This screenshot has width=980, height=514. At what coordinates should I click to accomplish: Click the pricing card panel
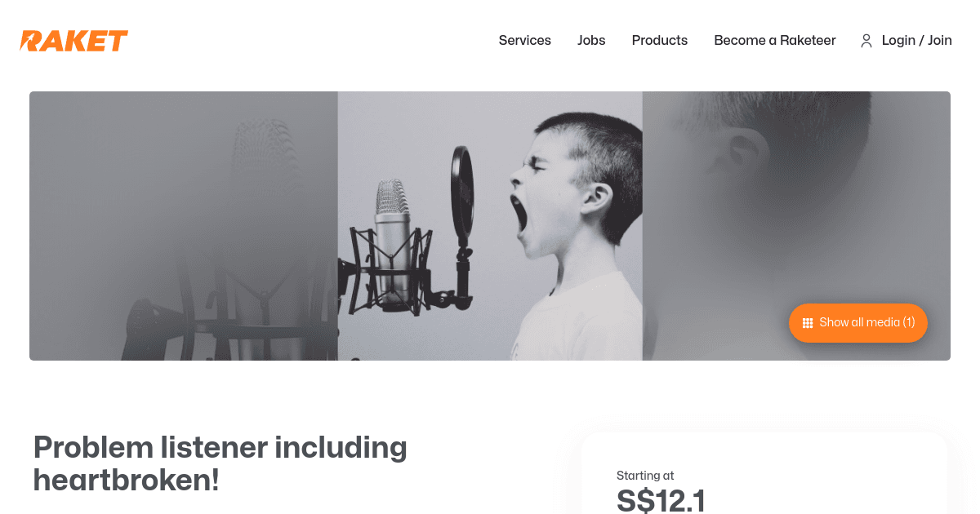[764, 473]
